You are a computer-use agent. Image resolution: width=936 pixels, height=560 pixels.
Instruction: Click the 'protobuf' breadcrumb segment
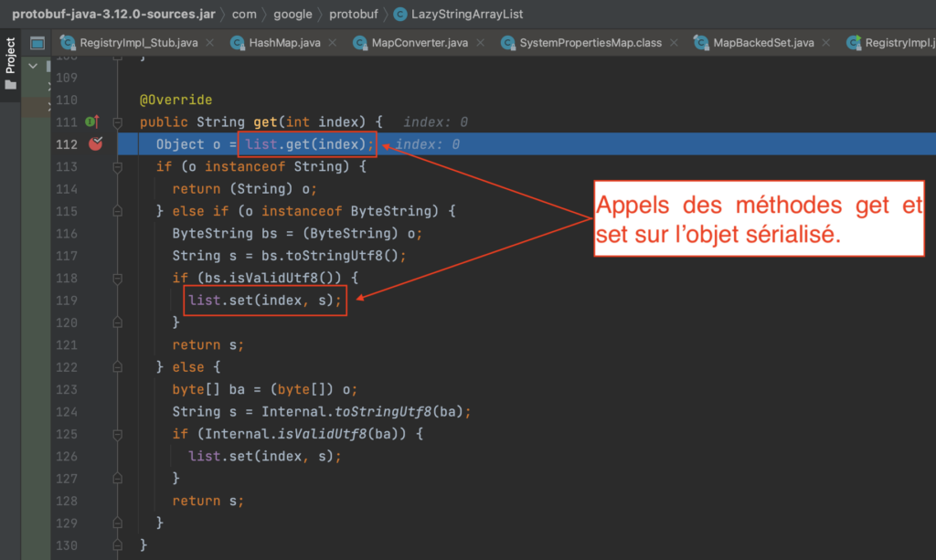[x=354, y=15]
